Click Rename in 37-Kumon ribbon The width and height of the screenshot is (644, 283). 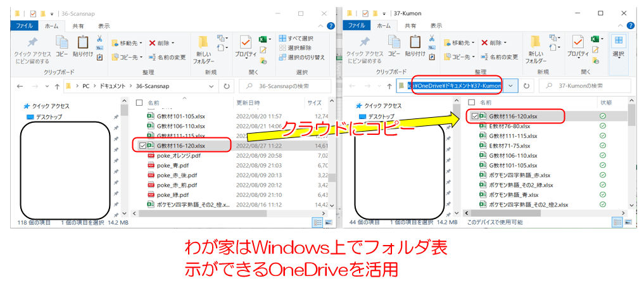pyautogui.click(x=499, y=57)
